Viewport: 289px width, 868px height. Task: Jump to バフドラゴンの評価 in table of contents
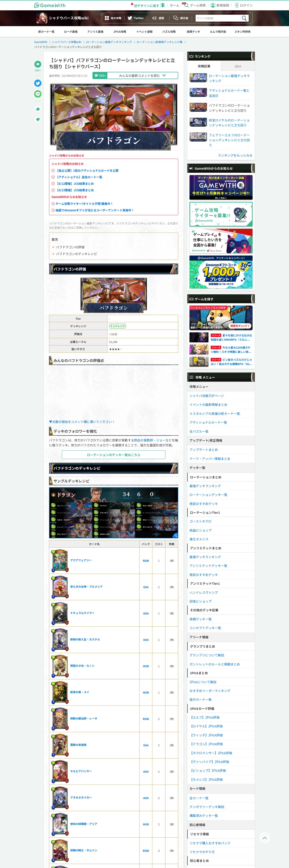click(70, 247)
